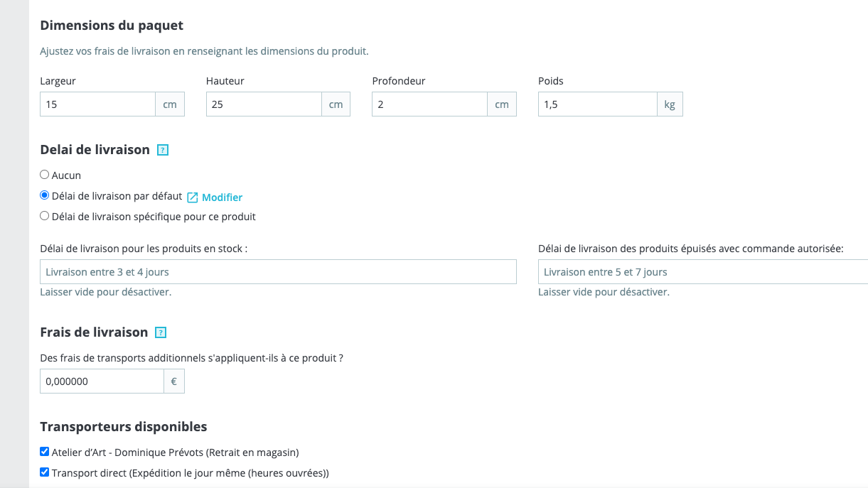Uncheck the Transport direct carrier checkbox

(45, 472)
